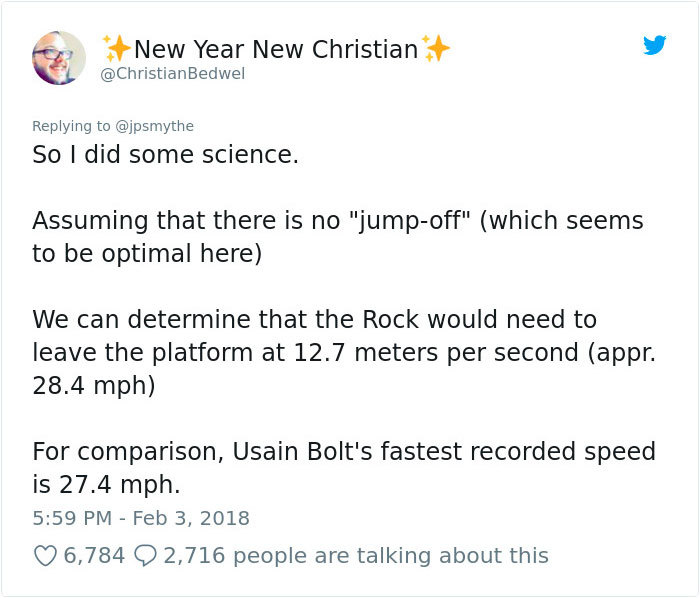Click the 6,784 likes count

pyautogui.click(x=94, y=556)
